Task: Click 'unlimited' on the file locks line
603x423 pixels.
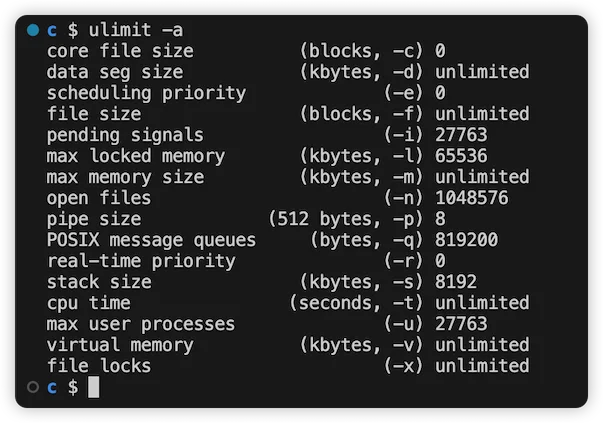Action: (x=482, y=365)
